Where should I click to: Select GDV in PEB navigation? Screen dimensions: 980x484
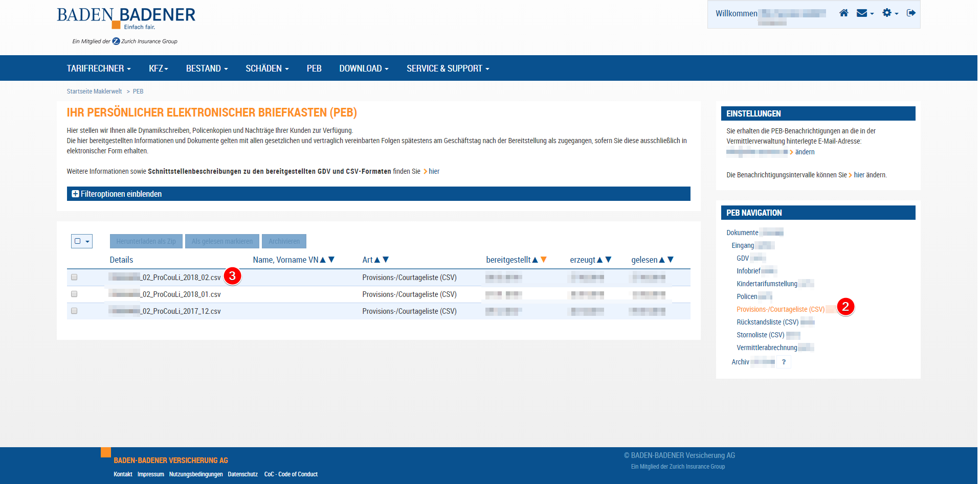[743, 258]
